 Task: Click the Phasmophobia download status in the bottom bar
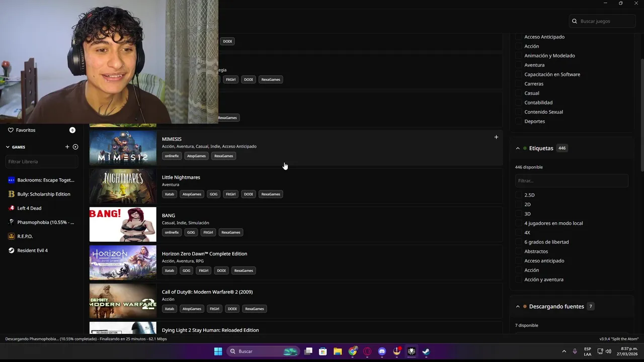pyautogui.click(x=86, y=339)
